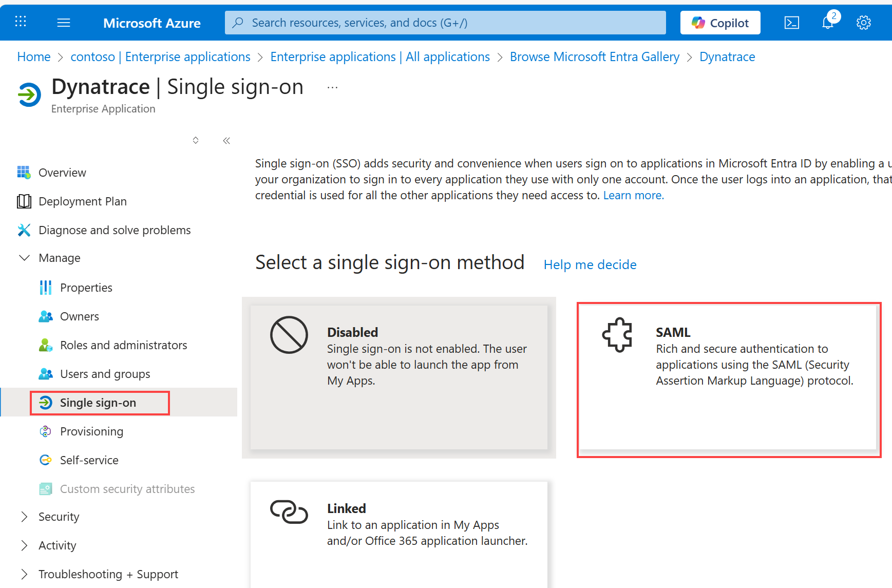
Task: Click the sidebar expand/collapse sort arrows
Action: coord(196,140)
